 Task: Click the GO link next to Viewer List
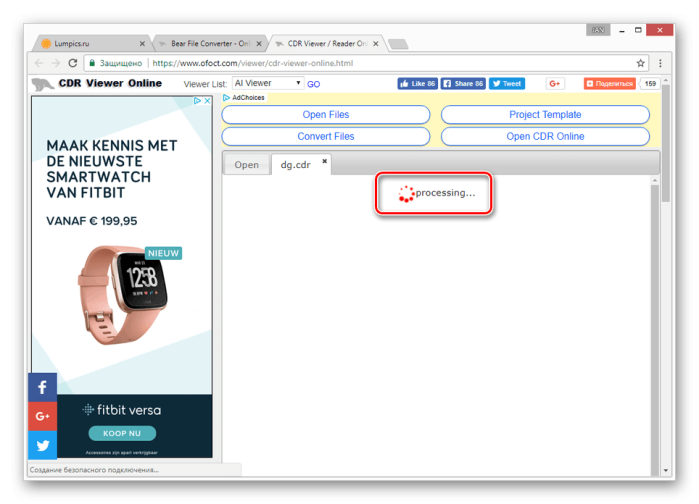pos(313,84)
